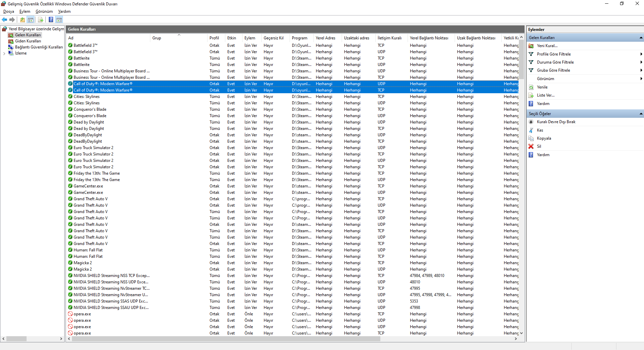
Task: Click green check icon of NVIDIA SHIELD Streaming SSAS UDP rule
Action: (70, 301)
